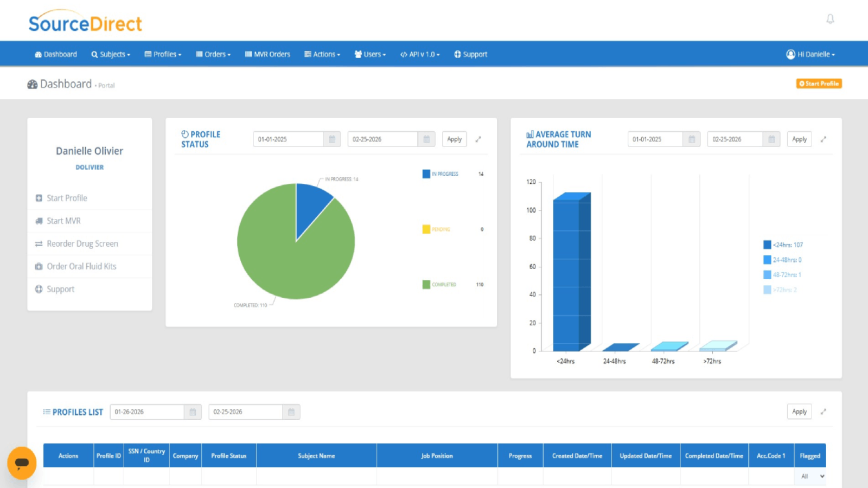Click the Profiles List start date field

pyautogui.click(x=146, y=412)
